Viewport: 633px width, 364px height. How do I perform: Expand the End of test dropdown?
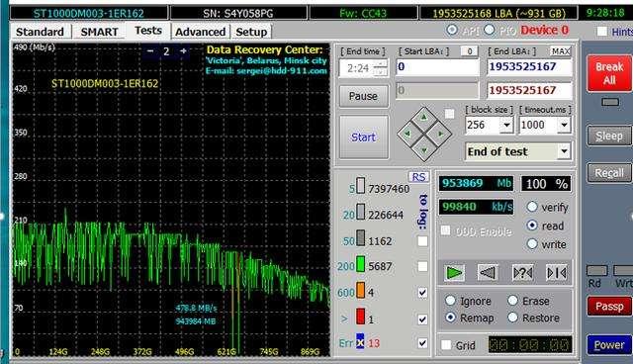(x=564, y=151)
